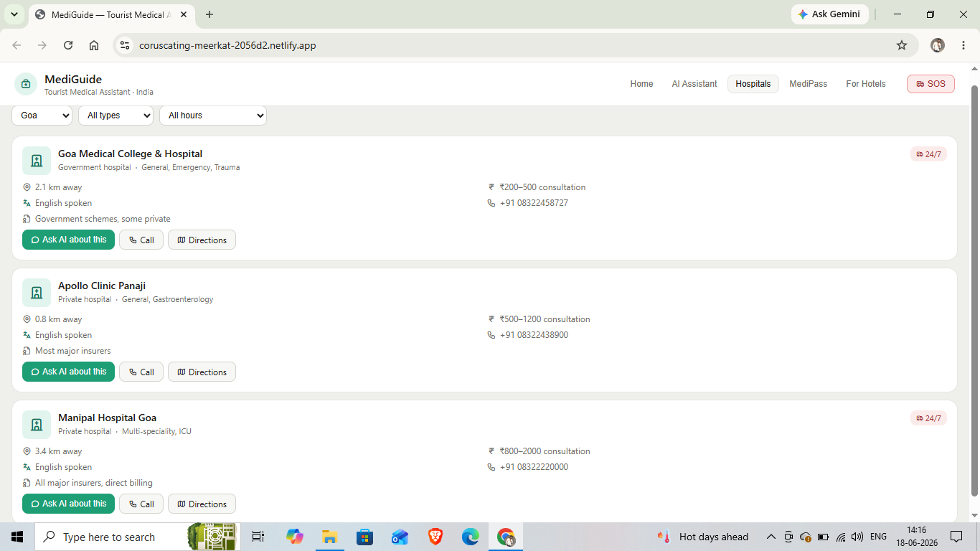Get Directions to Apollo Clinic Panaji
This screenshot has height=551, width=980.
click(202, 372)
